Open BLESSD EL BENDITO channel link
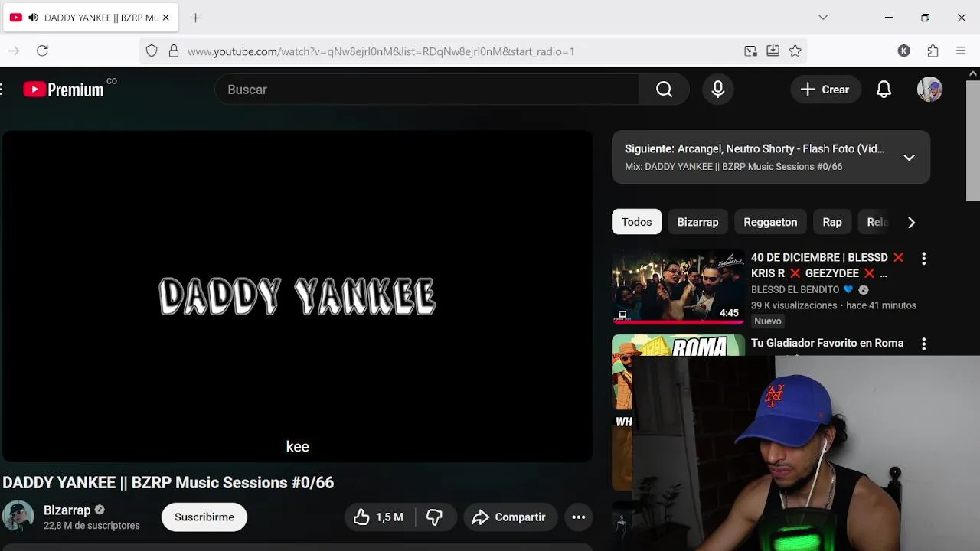The width and height of the screenshot is (980, 551). 795,289
